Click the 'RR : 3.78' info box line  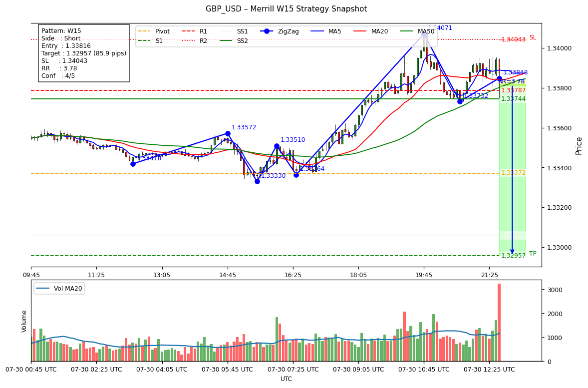click(x=59, y=68)
